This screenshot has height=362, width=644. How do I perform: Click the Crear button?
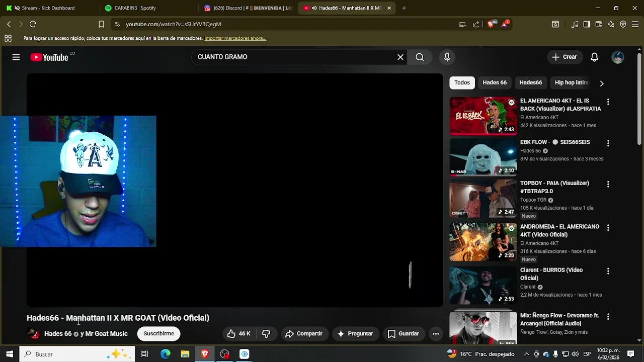tap(564, 57)
